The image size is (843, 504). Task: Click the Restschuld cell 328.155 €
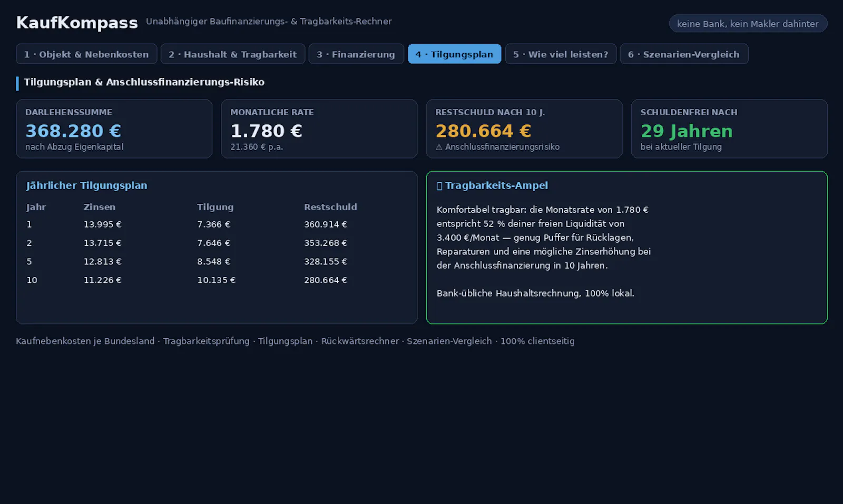(326, 261)
